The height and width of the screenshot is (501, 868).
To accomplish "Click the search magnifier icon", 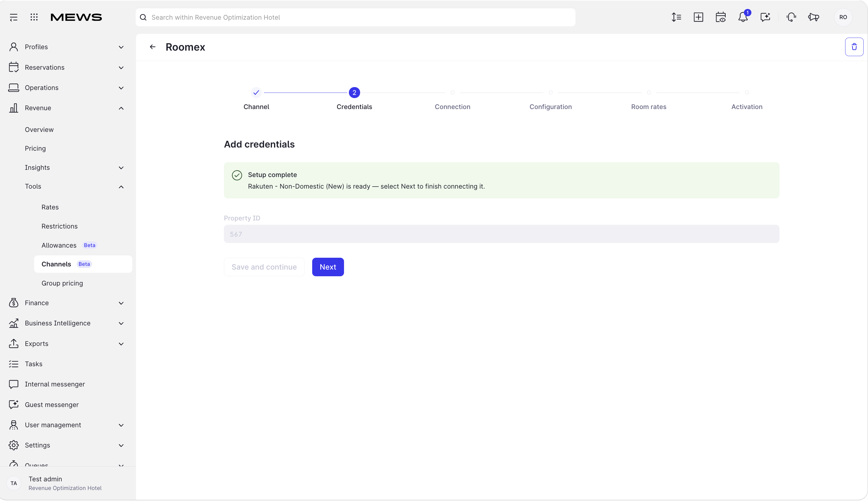I will [143, 17].
